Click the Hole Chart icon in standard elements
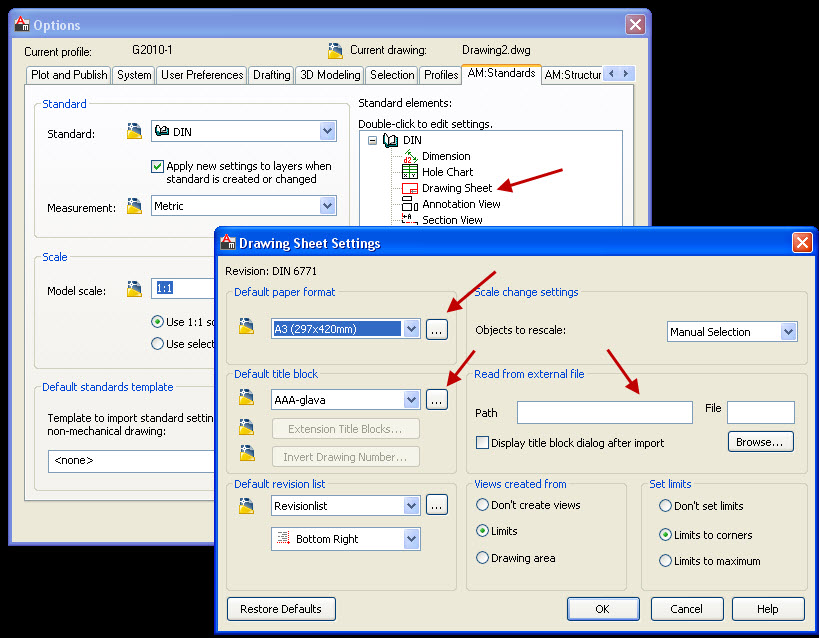Screen dimensions: 819x638 coord(410,171)
